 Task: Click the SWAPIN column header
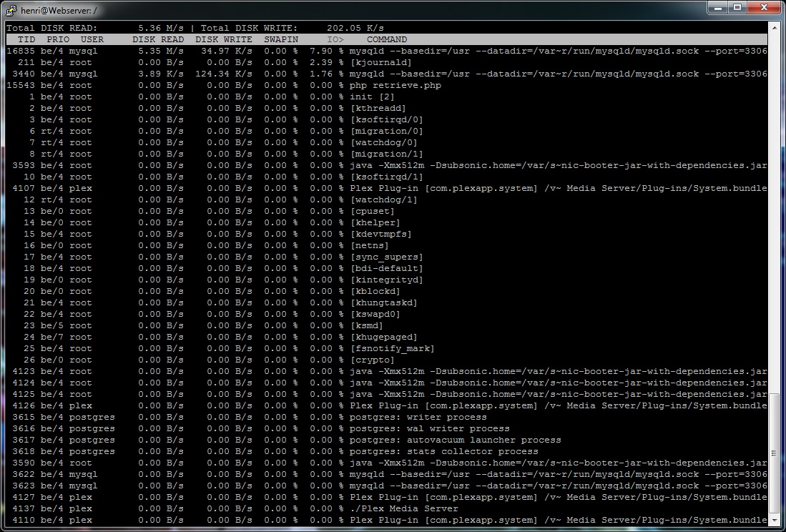(x=281, y=39)
